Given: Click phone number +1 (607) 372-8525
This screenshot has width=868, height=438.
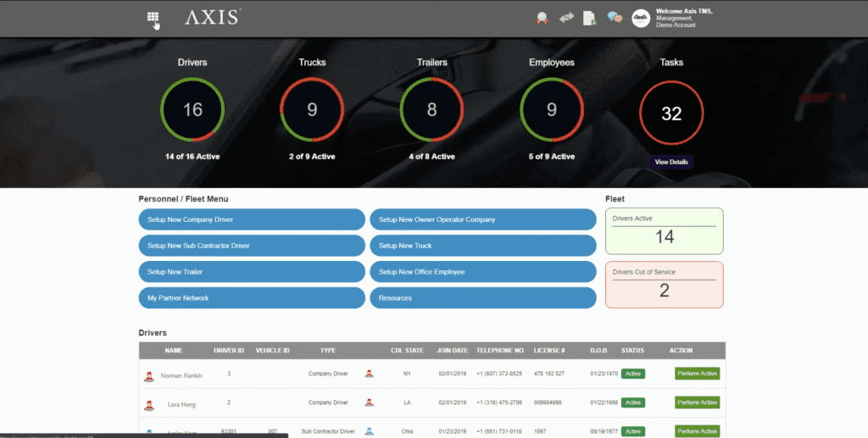Looking at the screenshot, I should click(x=499, y=374).
